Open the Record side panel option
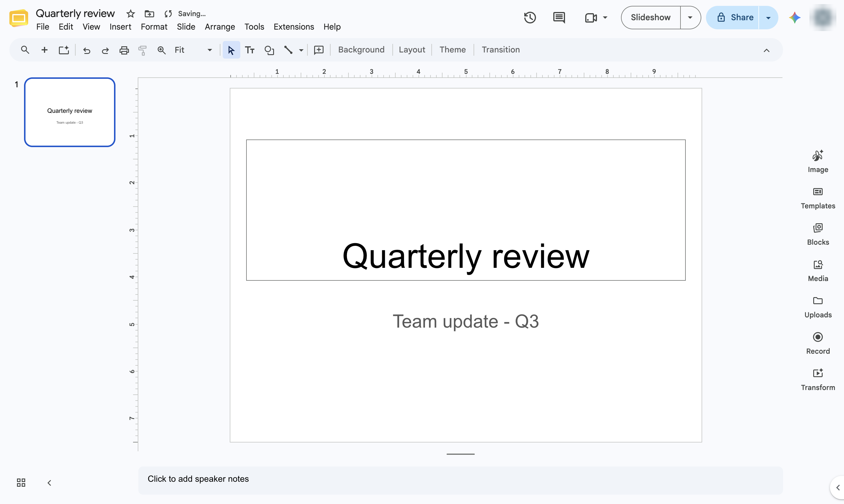844x504 pixels. [818, 343]
